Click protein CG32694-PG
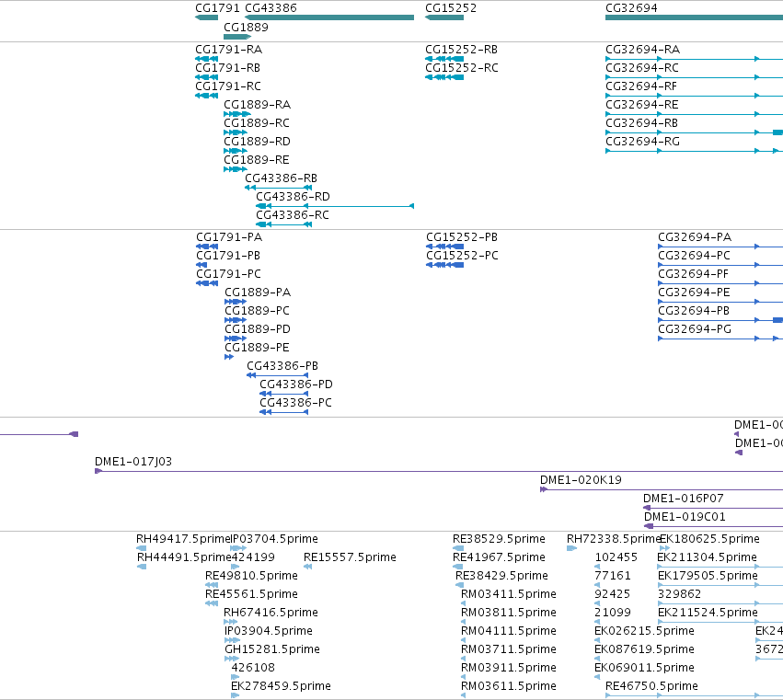 pyautogui.click(x=695, y=329)
